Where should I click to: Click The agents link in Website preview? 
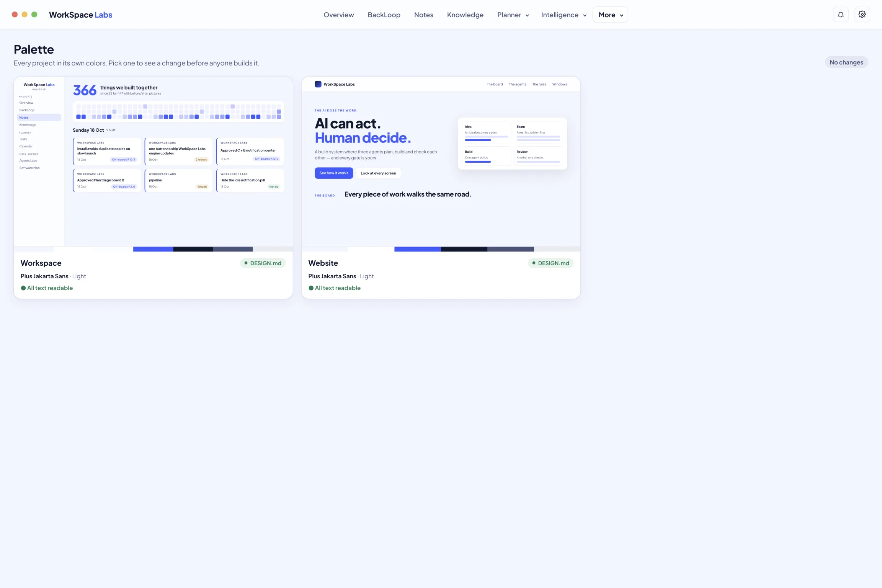pyautogui.click(x=517, y=84)
